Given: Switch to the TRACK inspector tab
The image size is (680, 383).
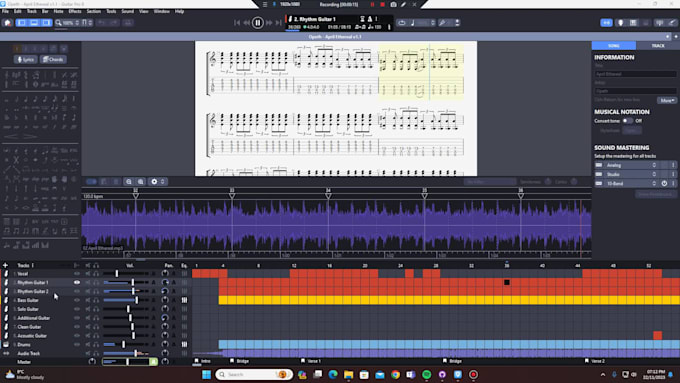Looking at the screenshot, I should 658,46.
